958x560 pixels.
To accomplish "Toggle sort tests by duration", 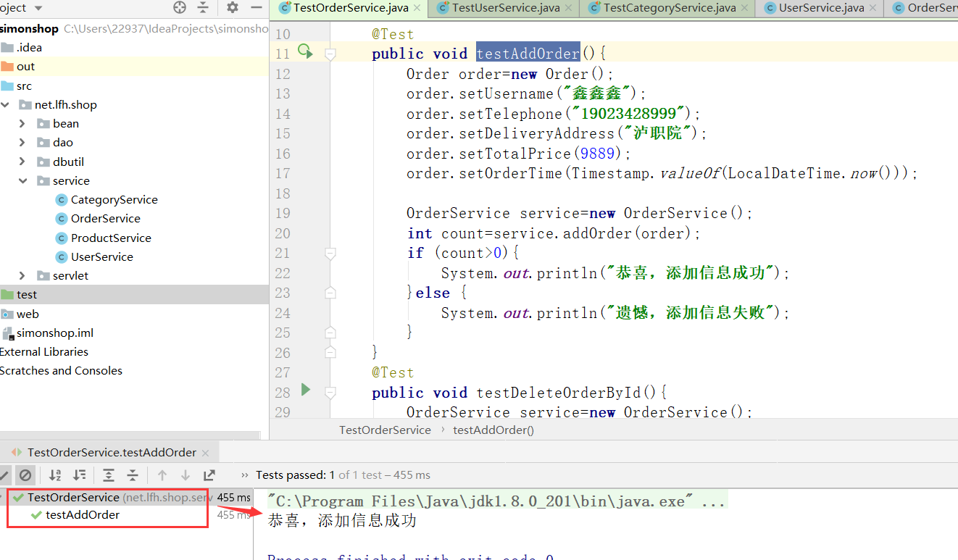I will (79, 475).
